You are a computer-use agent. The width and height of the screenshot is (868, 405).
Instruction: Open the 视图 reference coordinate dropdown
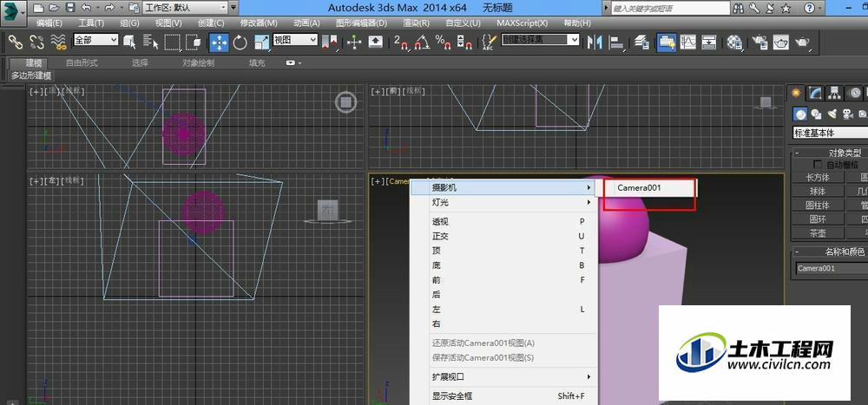(x=295, y=40)
